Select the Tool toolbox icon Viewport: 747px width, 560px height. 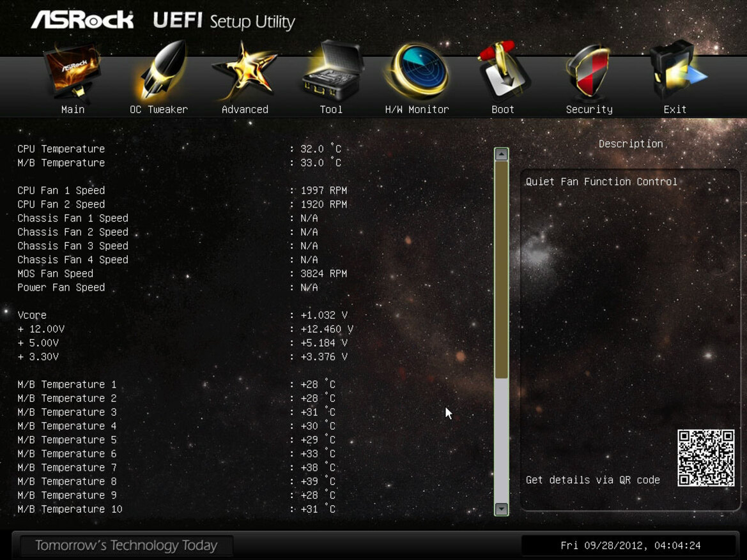(x=332, y=70)
